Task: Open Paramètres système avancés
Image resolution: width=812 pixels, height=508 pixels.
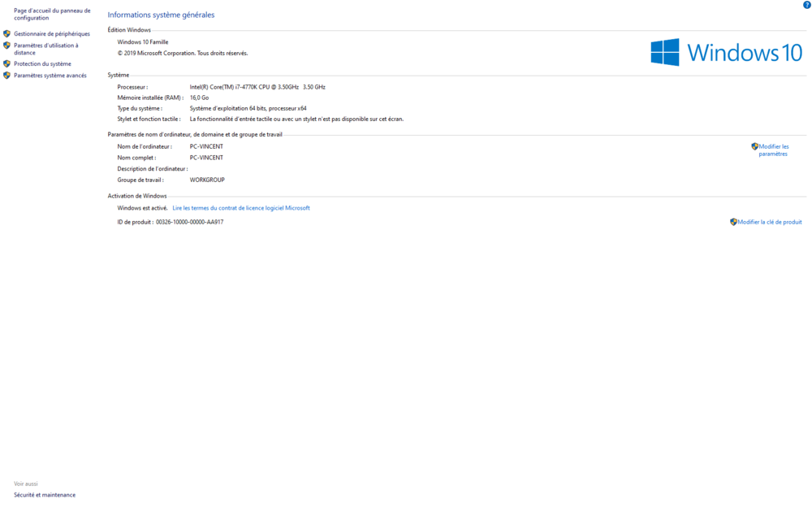Action: pos(50,75)
